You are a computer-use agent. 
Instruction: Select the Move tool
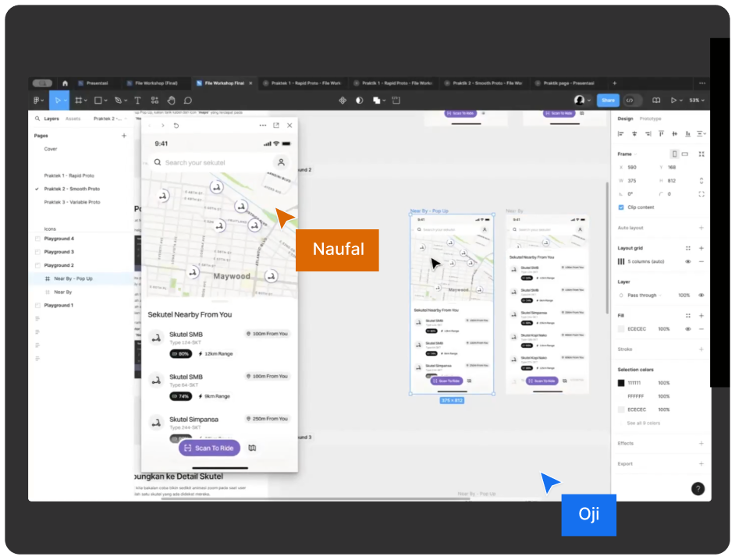tap(58, 101)
